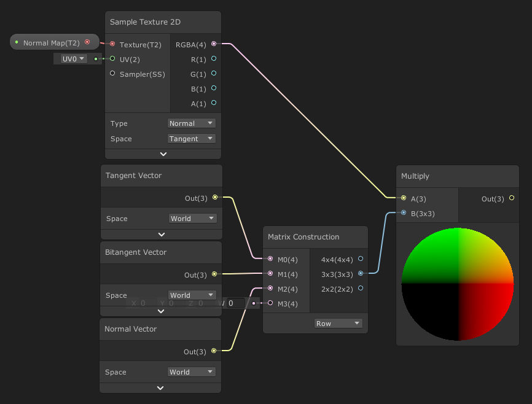Click the G(1) output port

click(x=214, y=73)
